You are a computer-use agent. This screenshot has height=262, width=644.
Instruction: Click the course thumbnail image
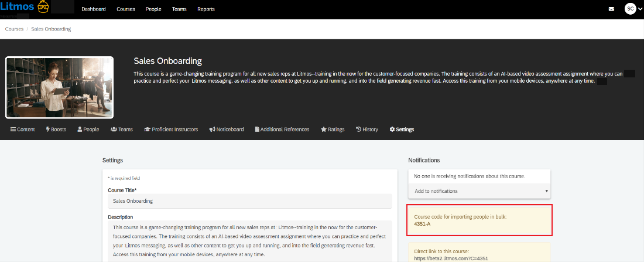point(59,87)
